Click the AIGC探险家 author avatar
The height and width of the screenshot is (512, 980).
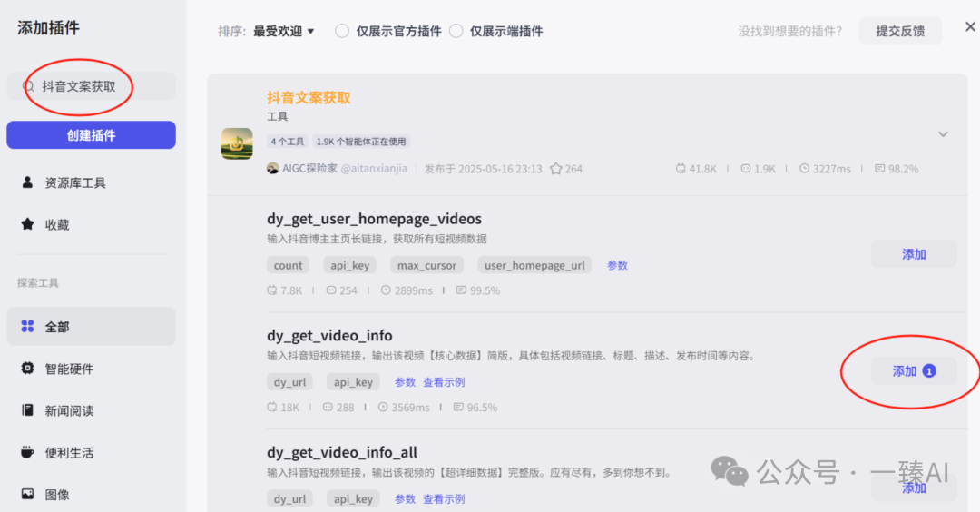[x=272, y=168]
